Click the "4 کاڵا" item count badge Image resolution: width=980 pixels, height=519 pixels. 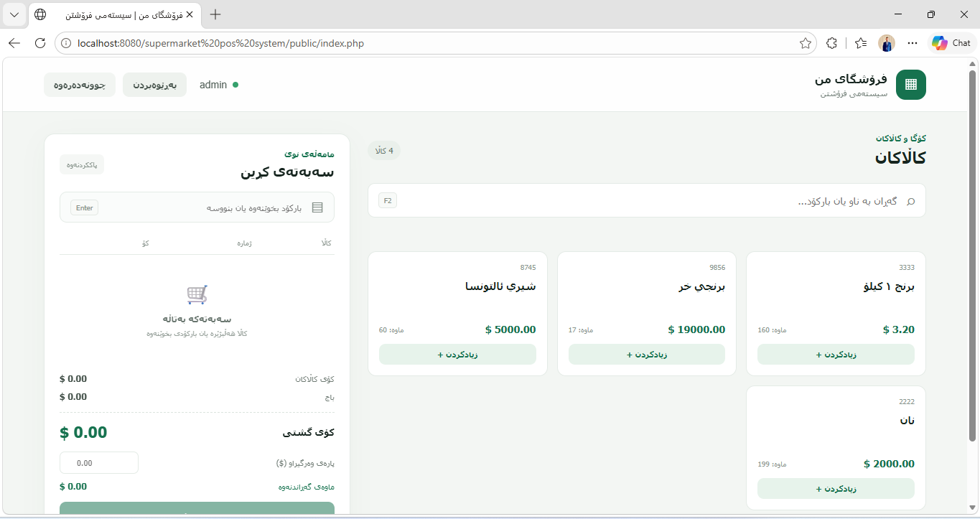[384, 151]
